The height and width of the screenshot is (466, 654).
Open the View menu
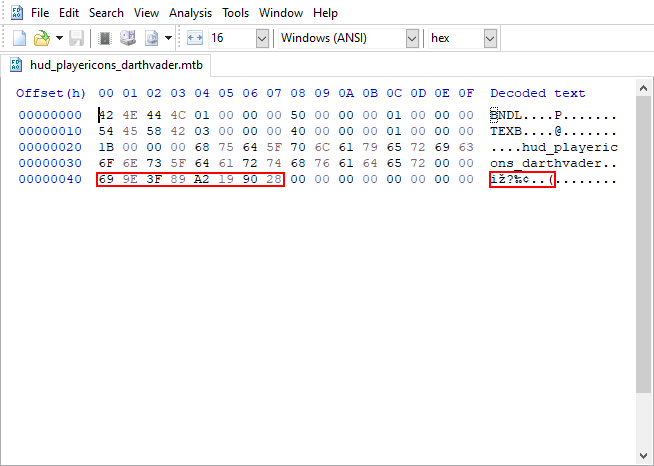[x=146, y=13]
